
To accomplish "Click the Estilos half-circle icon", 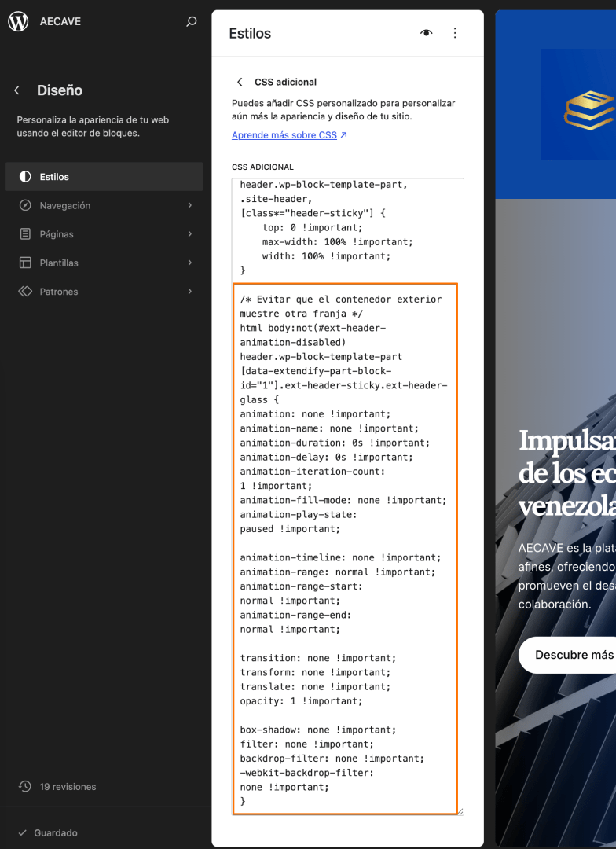I will (25, 177).
